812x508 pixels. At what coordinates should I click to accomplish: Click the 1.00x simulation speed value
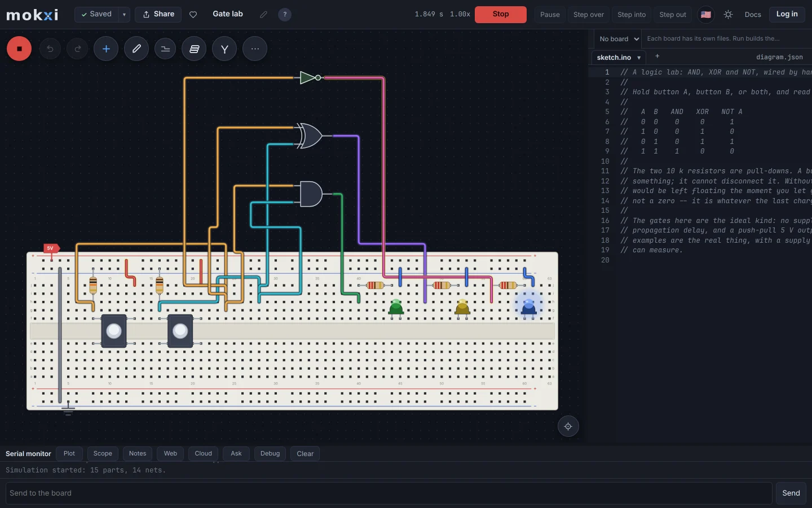click(460, 15)
